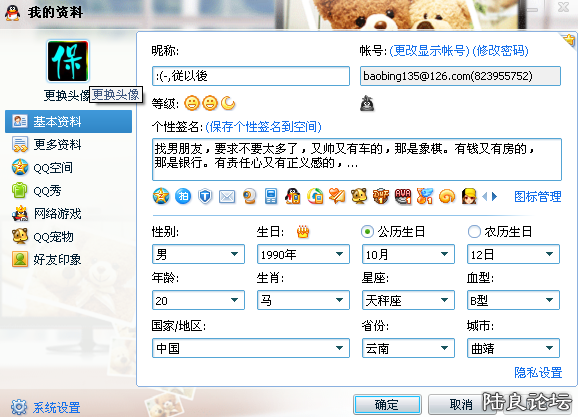Switch to the 基本资料 tab

point(69,121)
